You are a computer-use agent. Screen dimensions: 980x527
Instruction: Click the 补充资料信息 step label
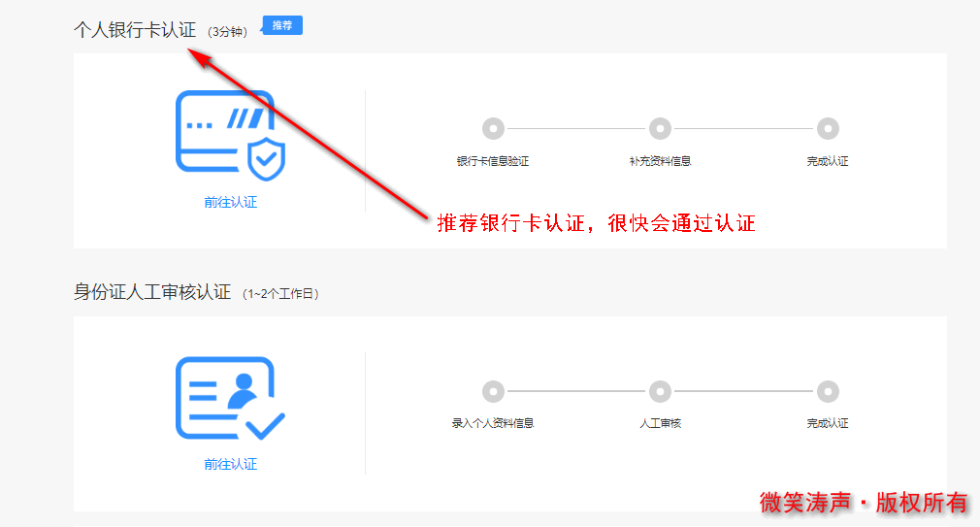[660, 161]
